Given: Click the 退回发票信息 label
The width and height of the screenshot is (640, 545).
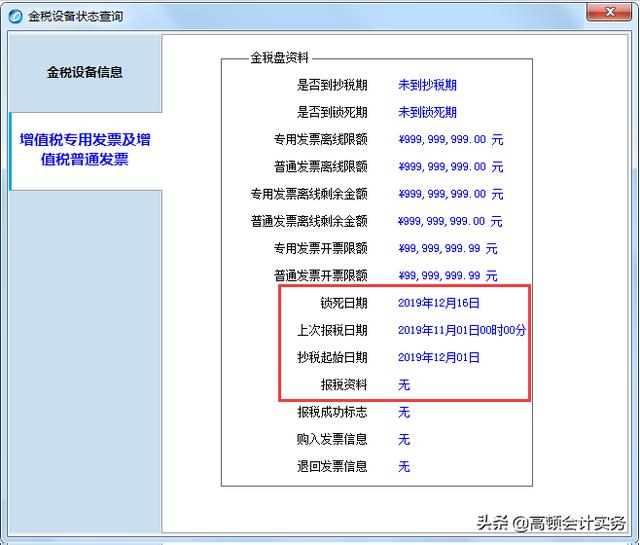Looking at the screenshot, I should tap(332, 466).
